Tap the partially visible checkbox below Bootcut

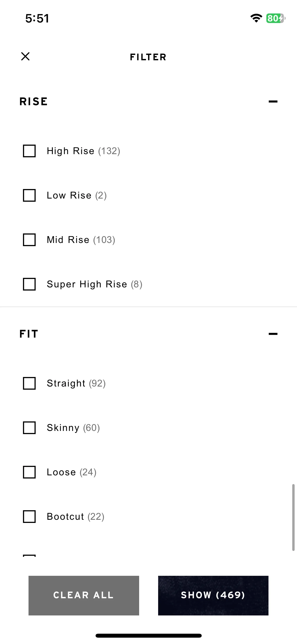(29, 556)
